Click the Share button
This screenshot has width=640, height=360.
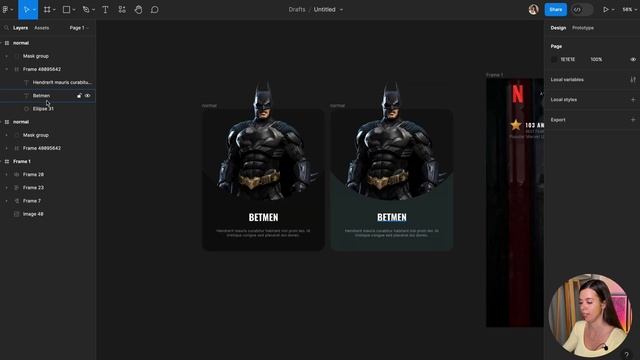556,9
